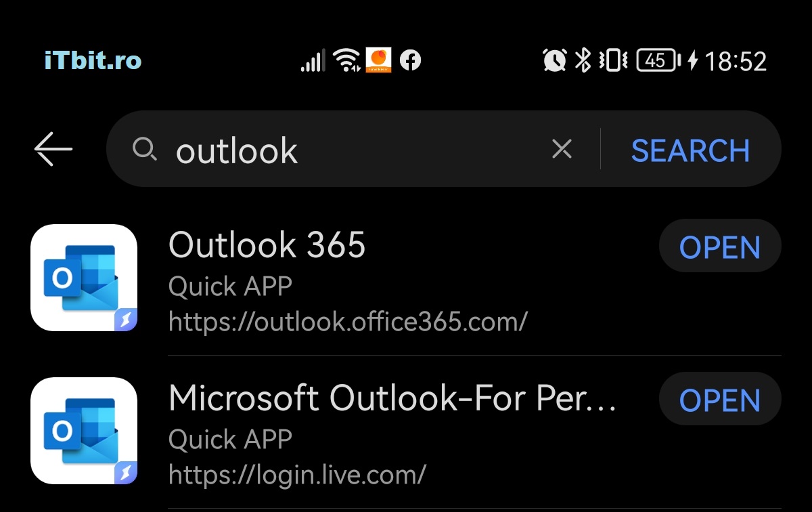Screen dimensions: 812x512
Task: Tap the quick app badge on Outlook 365
Action: click(126, 320)
